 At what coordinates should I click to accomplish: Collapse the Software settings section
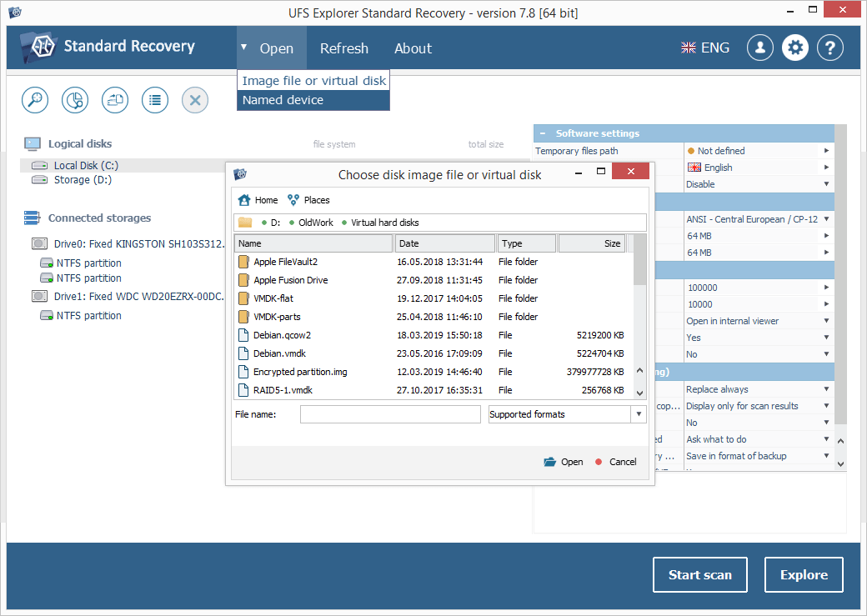[x=543, y=133]
